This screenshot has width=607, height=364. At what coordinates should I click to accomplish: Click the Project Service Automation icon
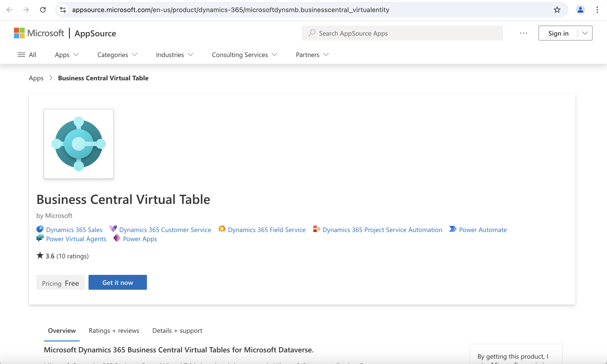316,229
